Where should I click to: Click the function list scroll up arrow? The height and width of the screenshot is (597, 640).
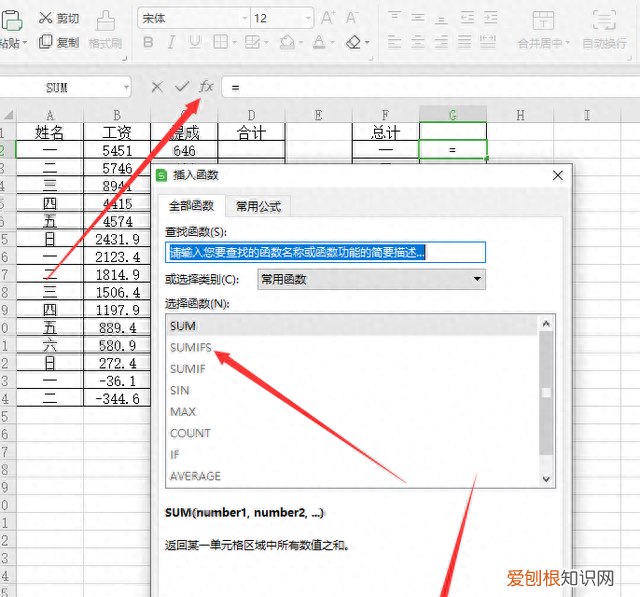click(546, 324)
